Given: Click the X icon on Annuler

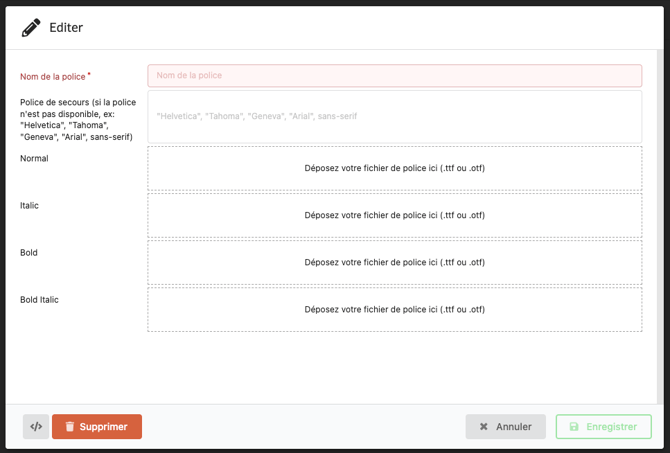Looking at the screenshot, I should click(x=484, y=427).
